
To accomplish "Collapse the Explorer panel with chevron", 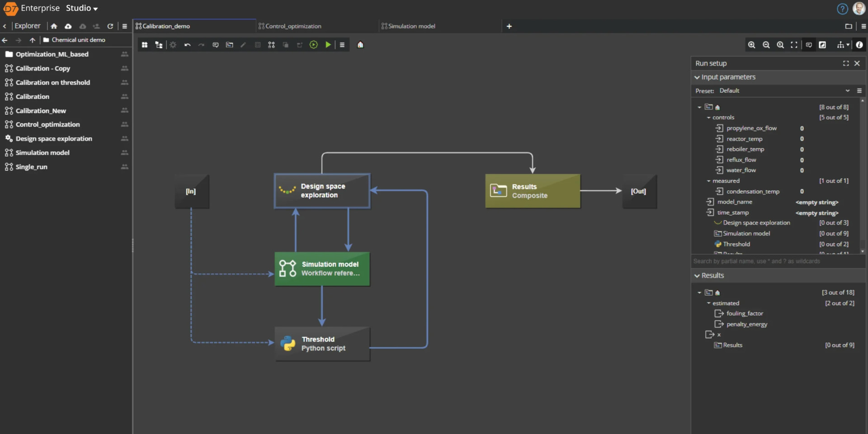I will [x=5, y=26].
